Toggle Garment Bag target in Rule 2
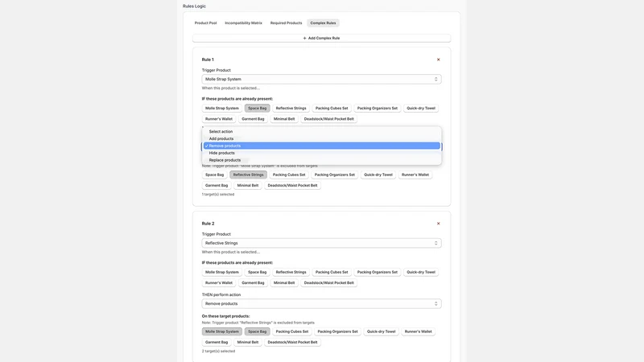 (217, 343)
